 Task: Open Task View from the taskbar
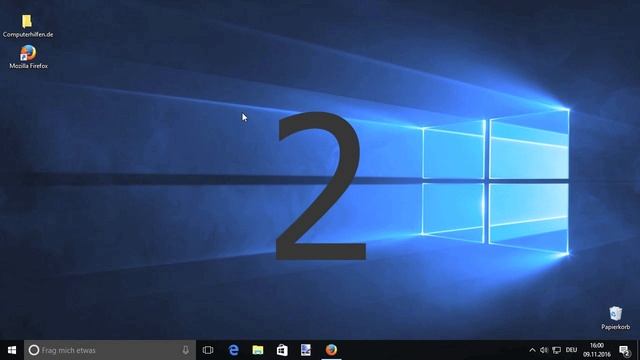pyautogui.click(x=208, y=350)
